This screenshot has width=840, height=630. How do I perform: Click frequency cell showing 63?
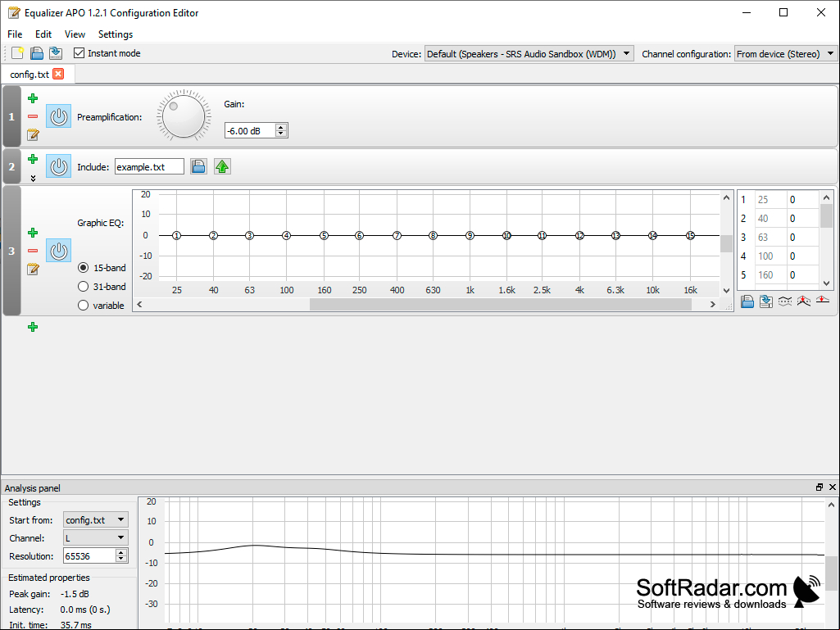click(x=770, y=238)
